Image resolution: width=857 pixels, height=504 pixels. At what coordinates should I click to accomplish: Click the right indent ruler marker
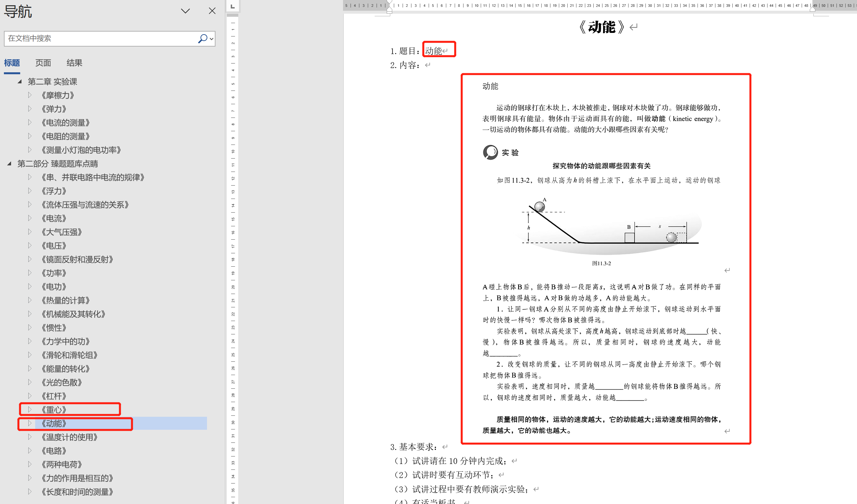click(812, 9)
